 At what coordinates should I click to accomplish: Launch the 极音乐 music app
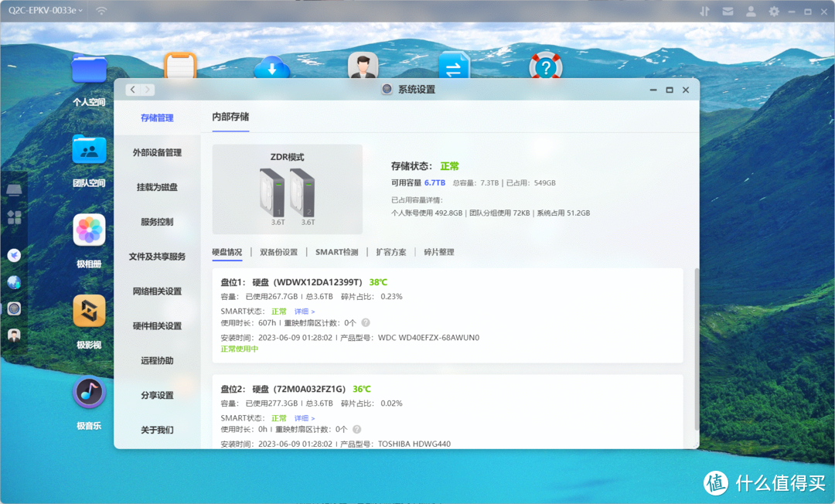coord(89,392)
